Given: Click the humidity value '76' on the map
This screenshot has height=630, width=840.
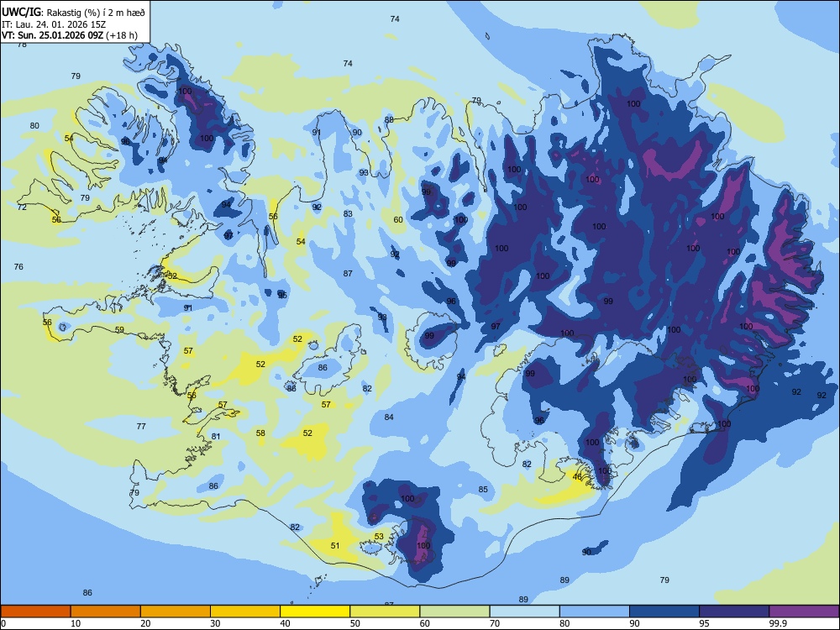Looking at the screenshot, I should coord(18,266).
